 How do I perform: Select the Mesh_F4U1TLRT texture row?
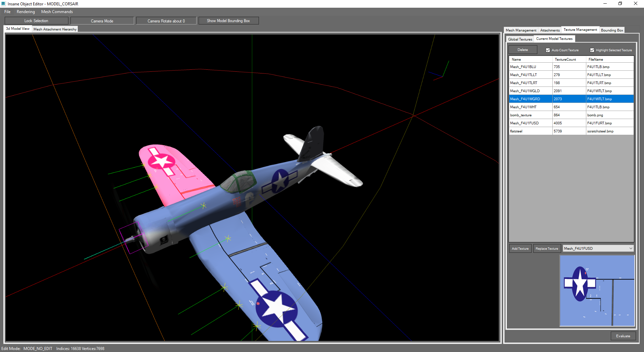(571, 83)
